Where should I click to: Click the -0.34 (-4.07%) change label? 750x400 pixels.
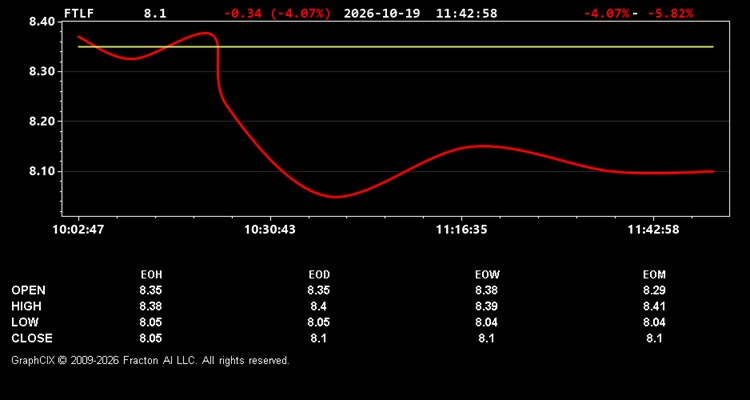click(277, 13)
